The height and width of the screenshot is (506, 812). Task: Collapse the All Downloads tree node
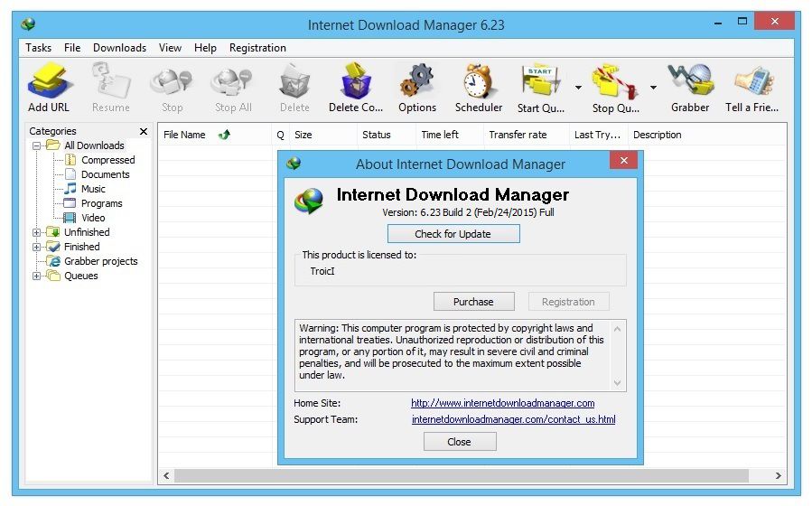(x=36, y=146)
